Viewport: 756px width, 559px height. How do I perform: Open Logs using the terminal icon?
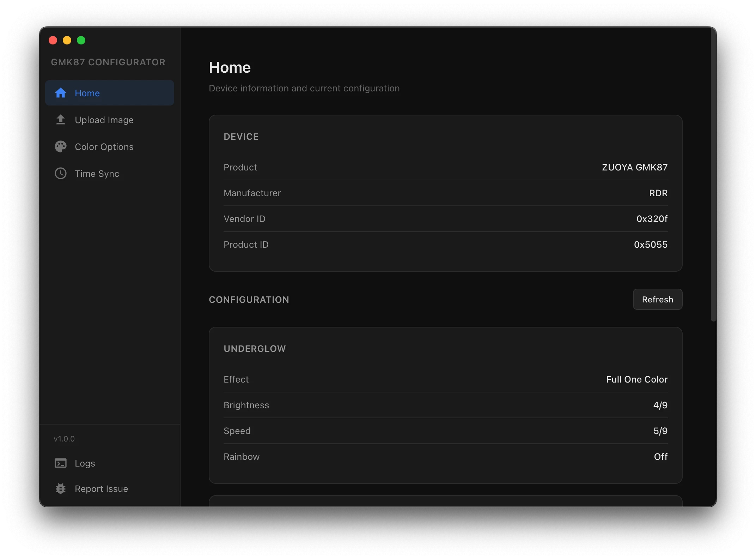(60, 463)
